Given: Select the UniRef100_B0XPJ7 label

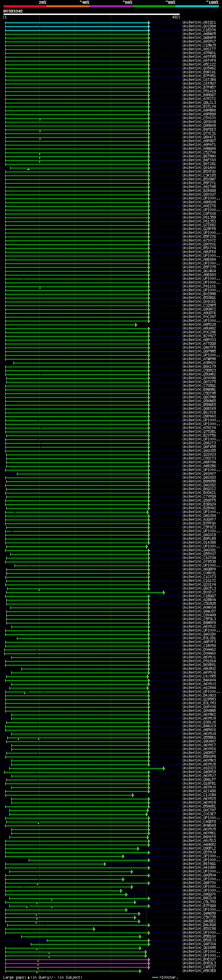Looking at the screenshot, I should (x=199, y=592).
